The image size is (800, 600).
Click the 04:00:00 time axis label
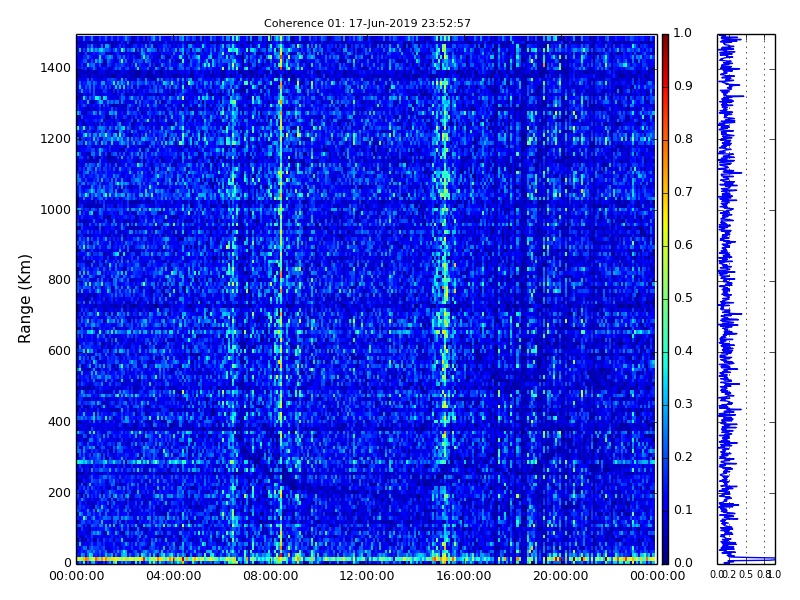click(173, 577)
